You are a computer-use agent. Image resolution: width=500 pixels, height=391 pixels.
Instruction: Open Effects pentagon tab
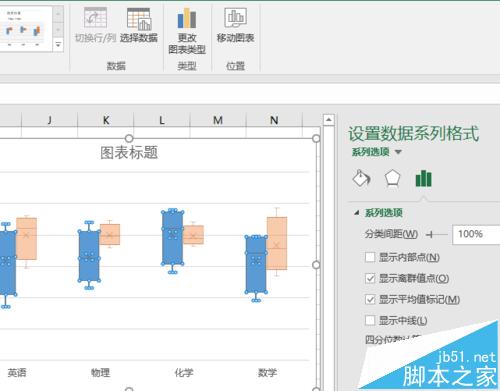click(392, 179)
